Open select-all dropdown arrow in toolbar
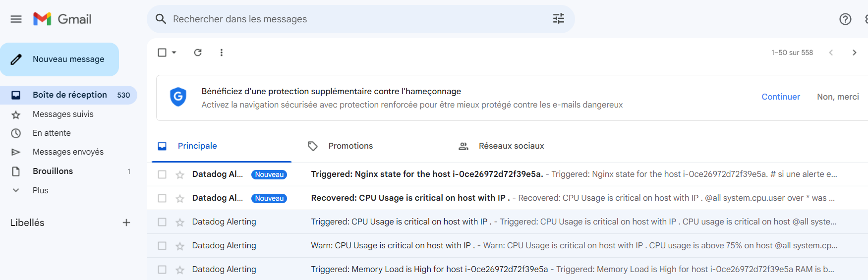This screenshot has height=280, width=868. pyautogui.click(x=174, y=53)
